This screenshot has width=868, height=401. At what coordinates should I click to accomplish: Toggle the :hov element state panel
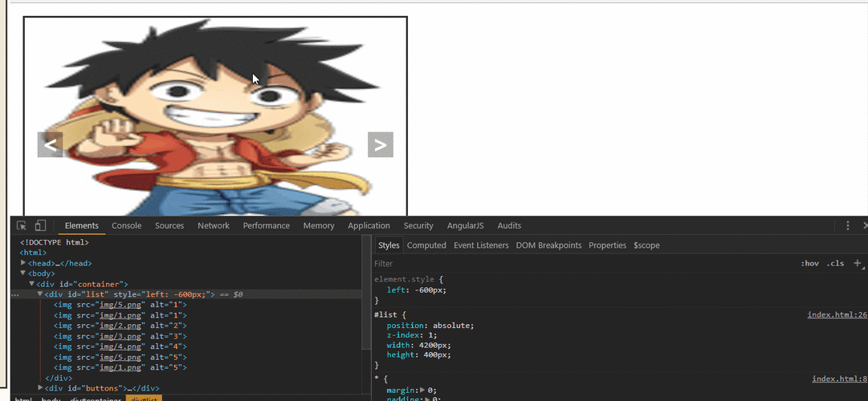(809, 263)
